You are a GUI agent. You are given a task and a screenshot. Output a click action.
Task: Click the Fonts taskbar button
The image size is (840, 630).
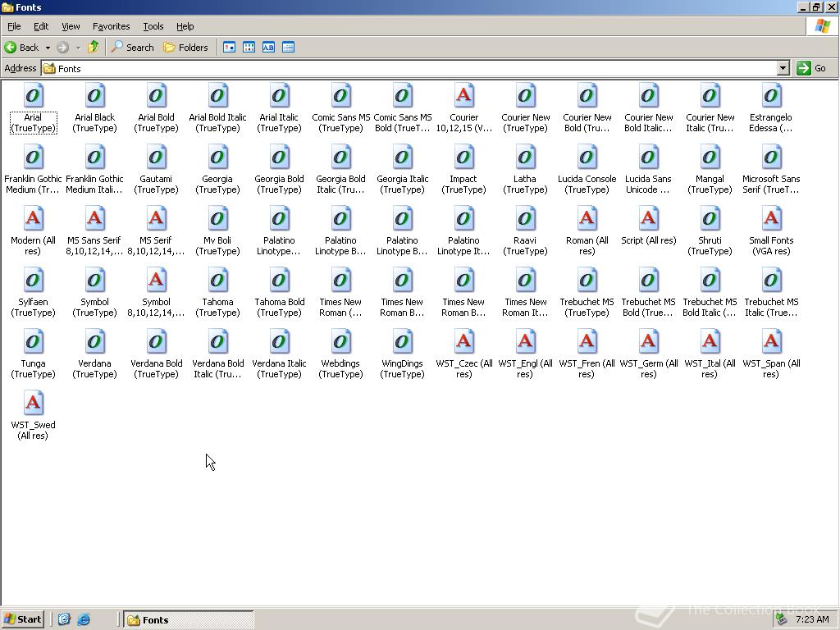click(x=189, y=620)
